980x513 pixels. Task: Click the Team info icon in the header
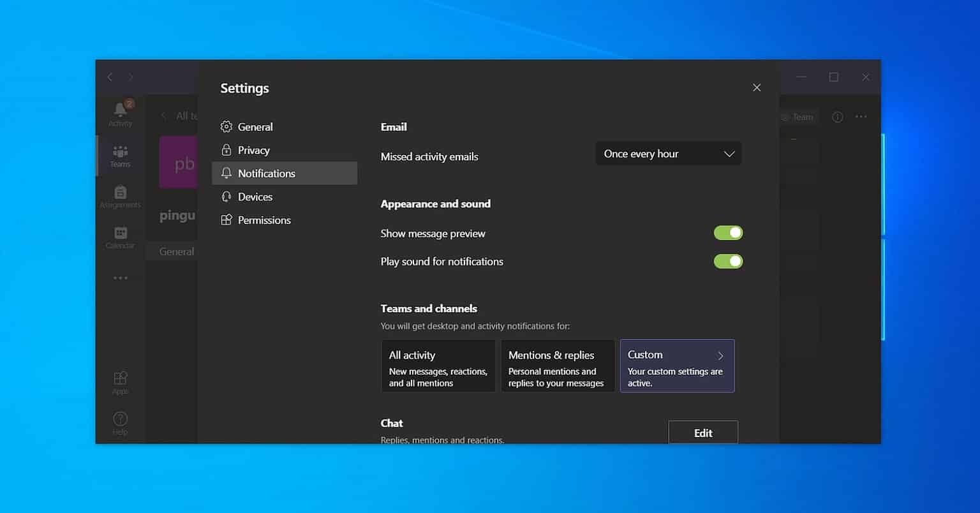coord(837,117)
